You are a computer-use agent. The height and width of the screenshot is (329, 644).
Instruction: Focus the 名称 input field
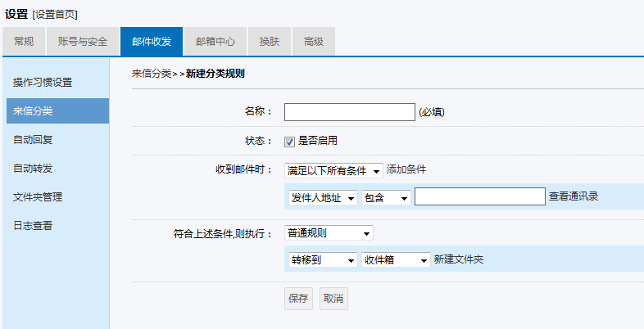coord(350,112)
